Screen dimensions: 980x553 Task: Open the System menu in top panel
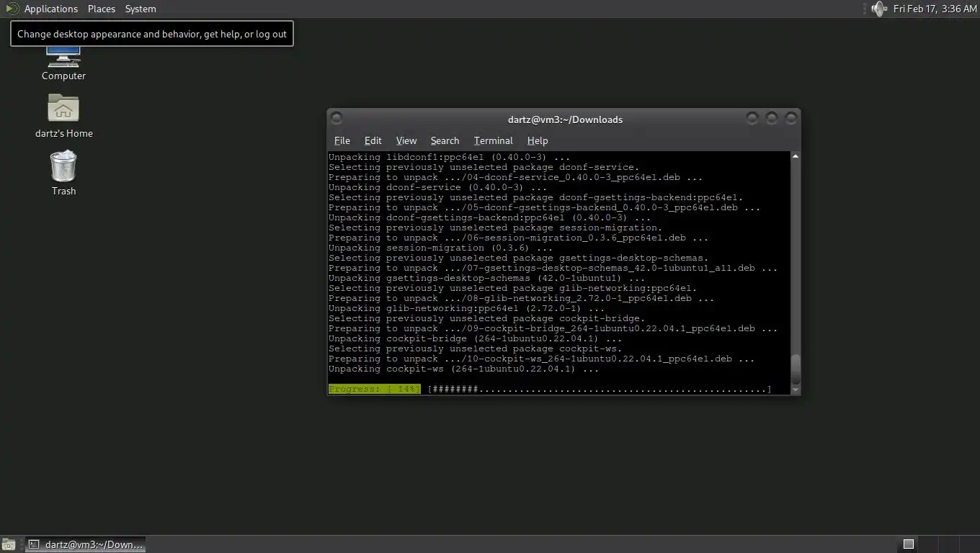click(x=141, y=9)
